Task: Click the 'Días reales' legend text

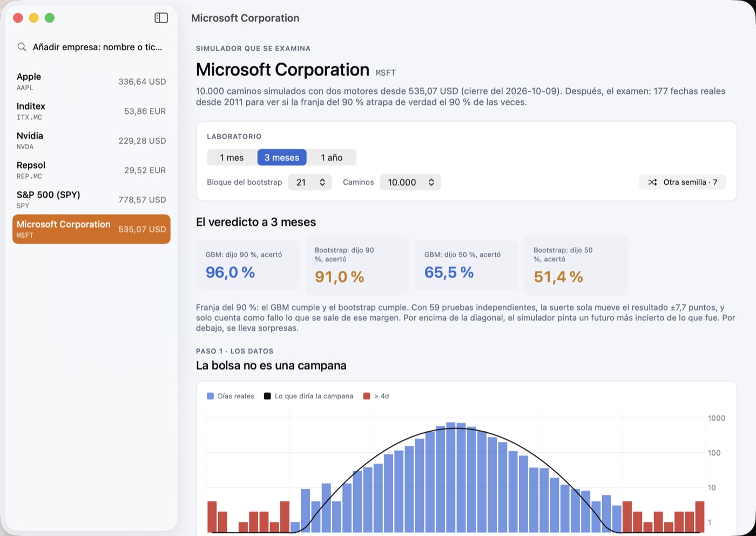Action: coord(236,396)
